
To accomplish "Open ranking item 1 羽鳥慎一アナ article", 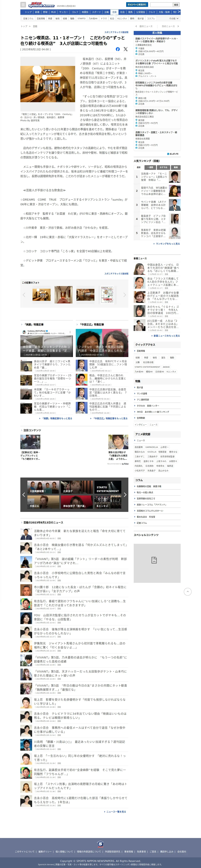I will (x=157, y=177).
